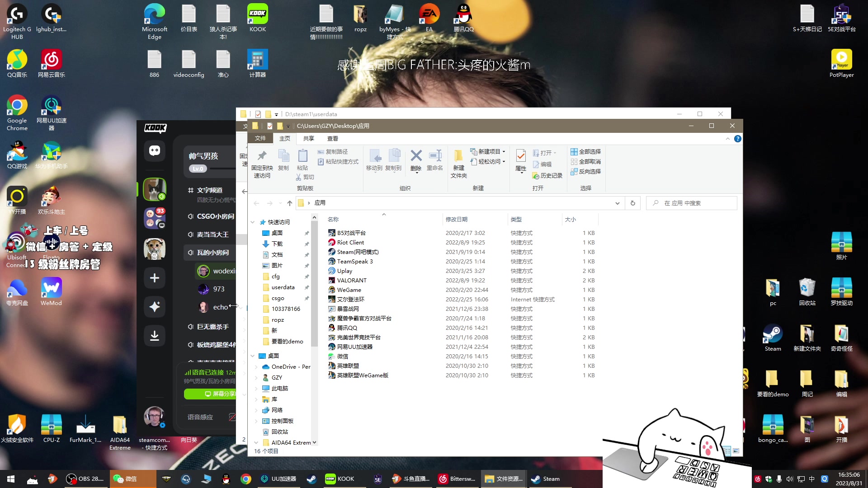
Task: Switch to the Home (主页) ribbon tab
Action: 285,139
